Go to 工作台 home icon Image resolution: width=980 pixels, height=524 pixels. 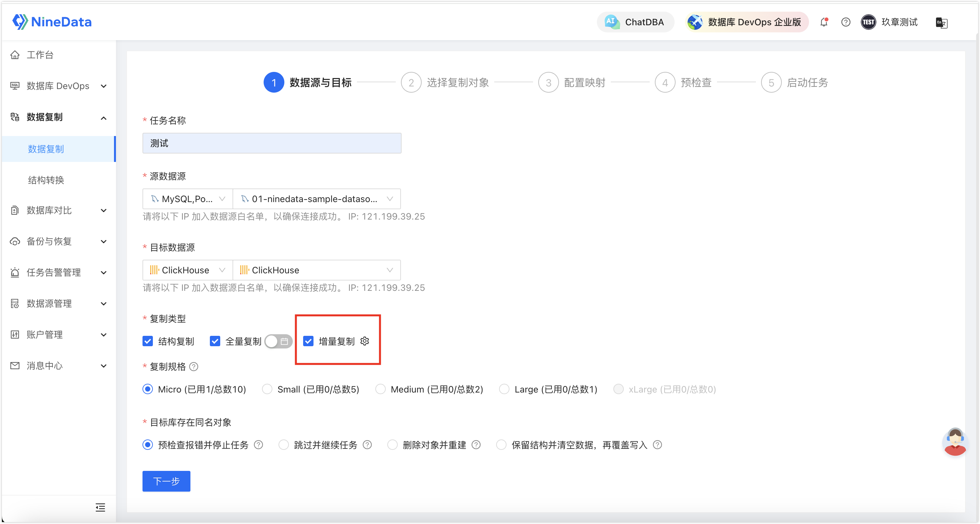(15, 55)
